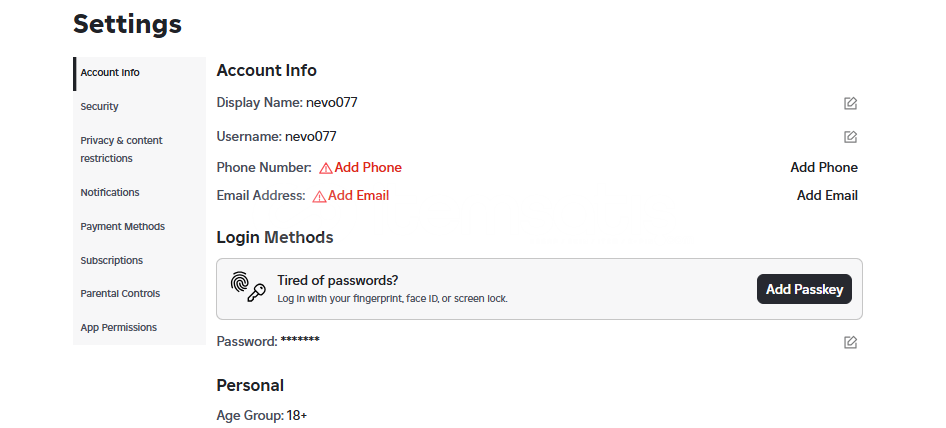Click the Add Passkey button
Screen dimensions: 946x428
(804, 289)
